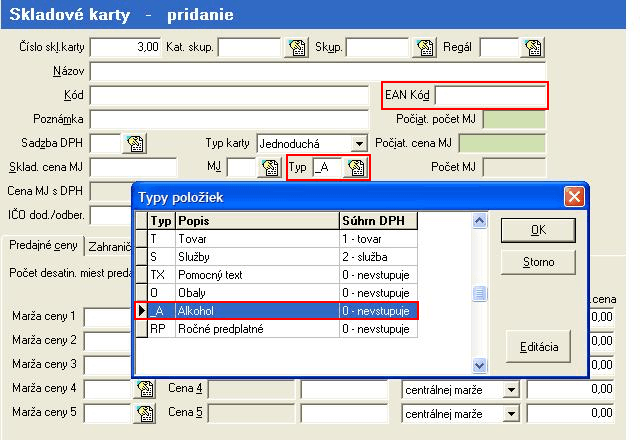Click lookup icon for Marža ceny 5

click(x=145, y=411)
